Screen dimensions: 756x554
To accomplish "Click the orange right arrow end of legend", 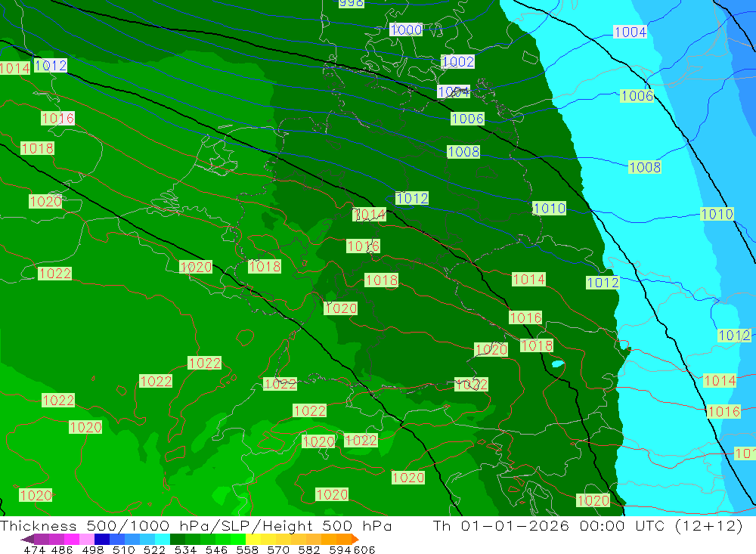I will 355,540.
